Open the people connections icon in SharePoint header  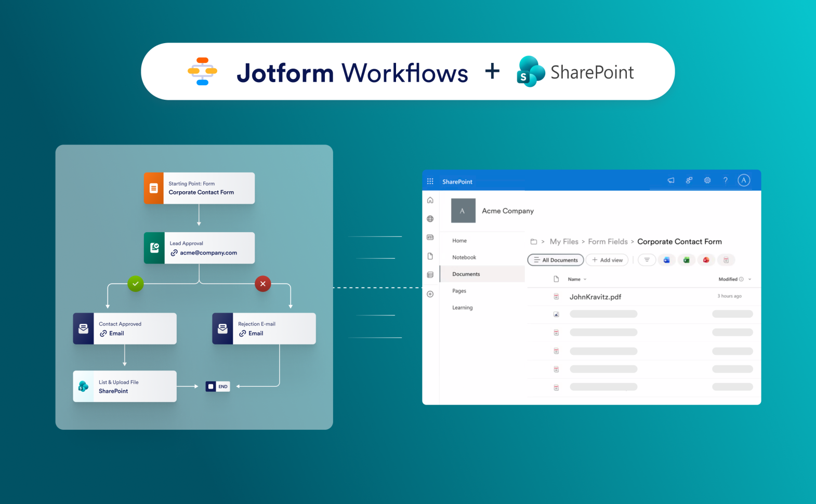point(689,180)
